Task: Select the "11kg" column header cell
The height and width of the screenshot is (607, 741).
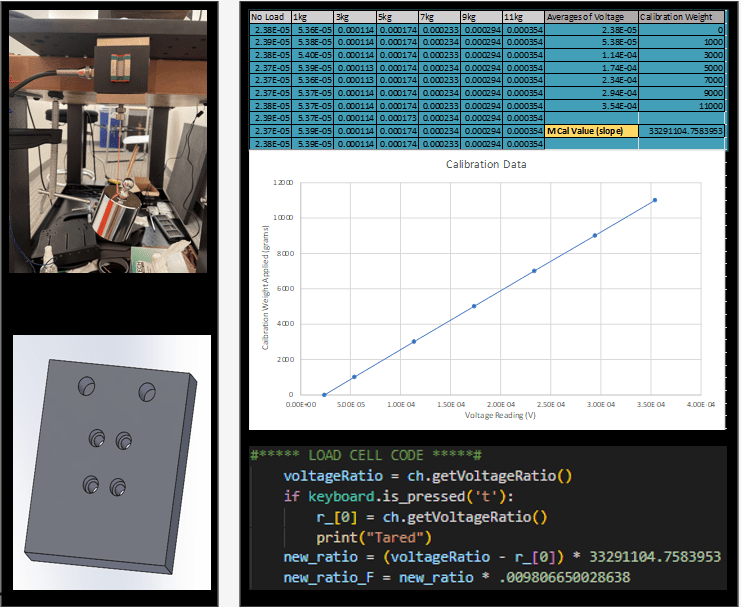Action: coord(523,17)
